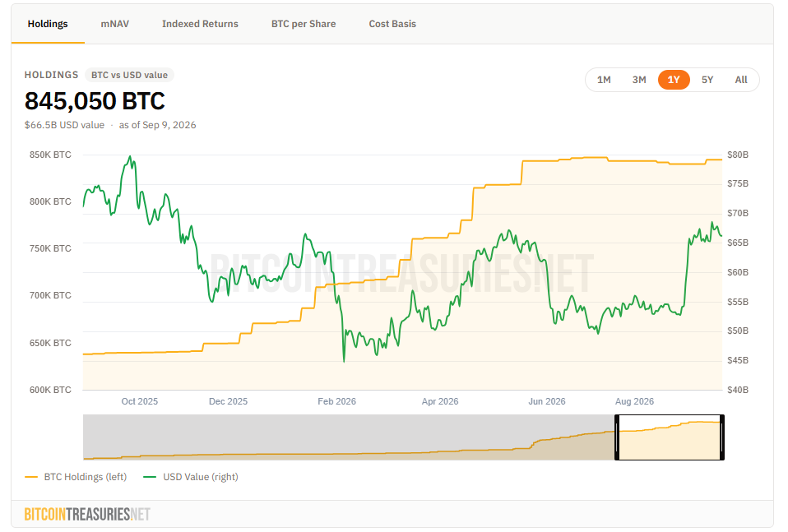
Task: Click the $75B right axis label
Action: 738,184
